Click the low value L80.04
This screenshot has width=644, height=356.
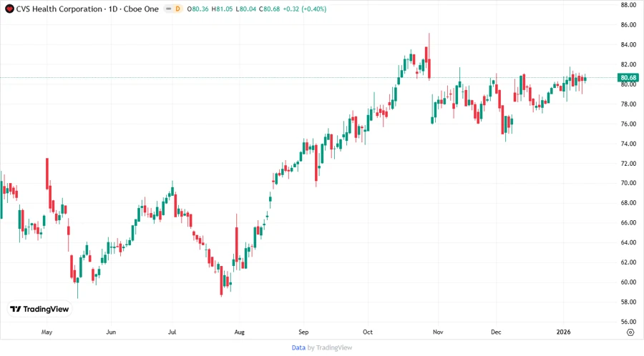pyautogui.click(x=245, y=9)
